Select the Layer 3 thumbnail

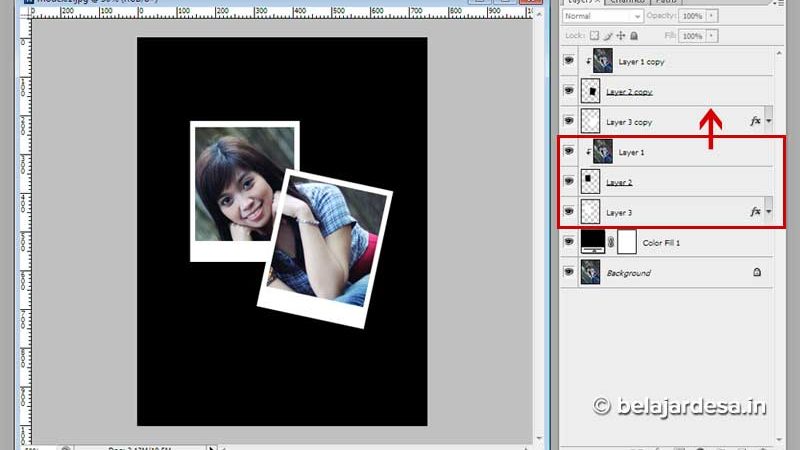590,211
